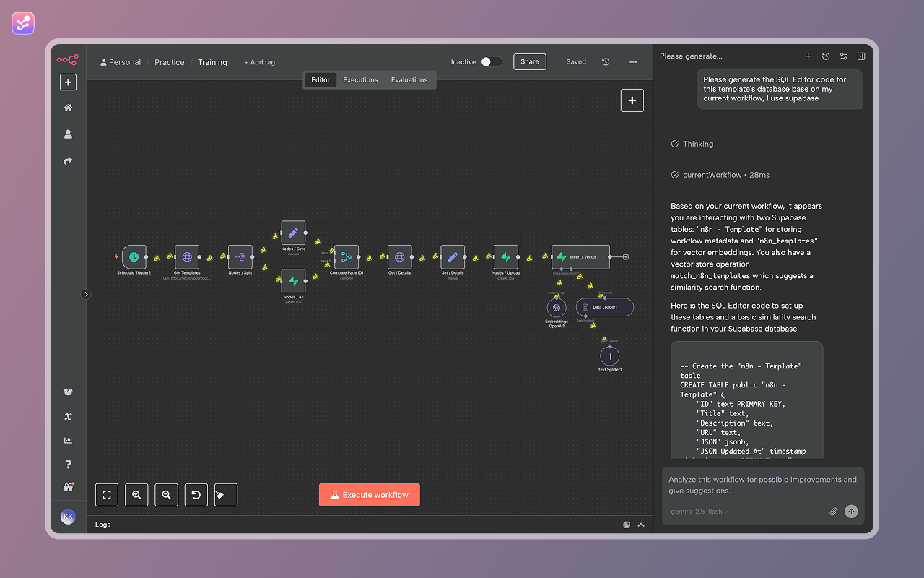Click the Share button

530,62
